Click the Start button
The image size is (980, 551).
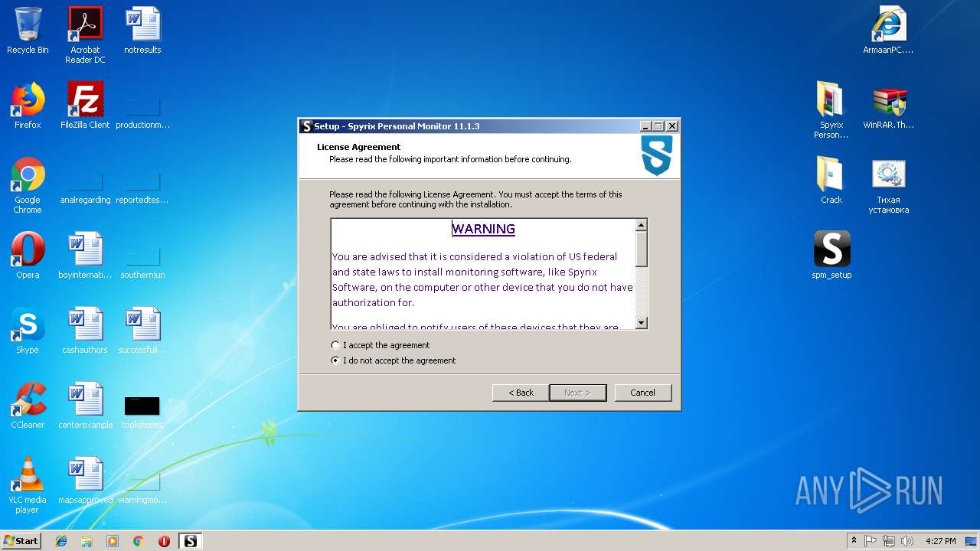pos(21,541)
